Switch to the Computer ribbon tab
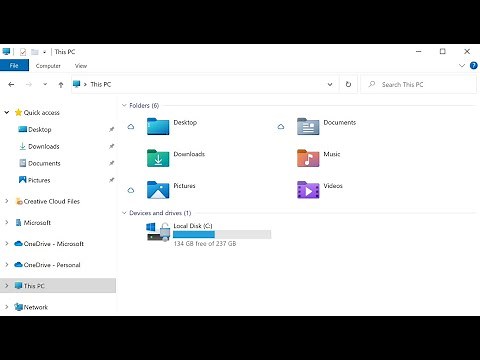Screen dimensions: 480x360 [x=48, y=66]
